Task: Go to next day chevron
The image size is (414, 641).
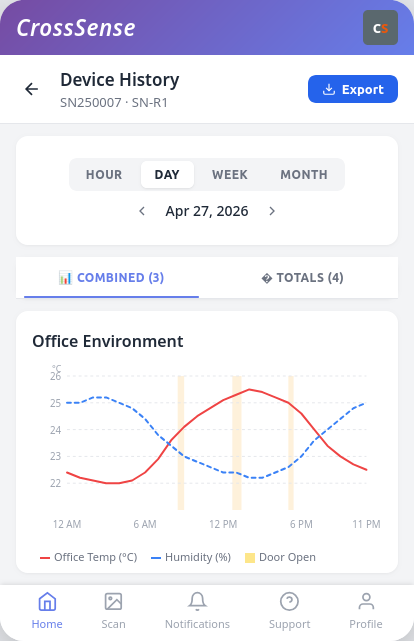Action: coord(272,211)
